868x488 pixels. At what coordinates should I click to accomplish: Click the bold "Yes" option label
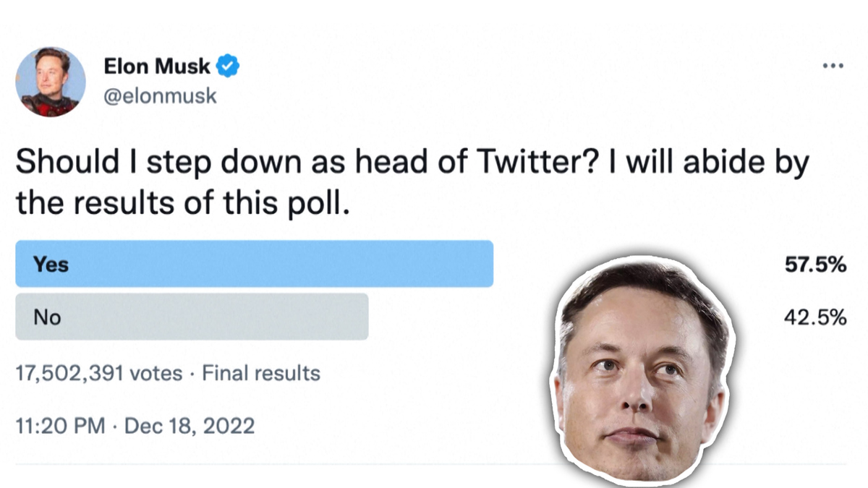(x=51, y=265)
